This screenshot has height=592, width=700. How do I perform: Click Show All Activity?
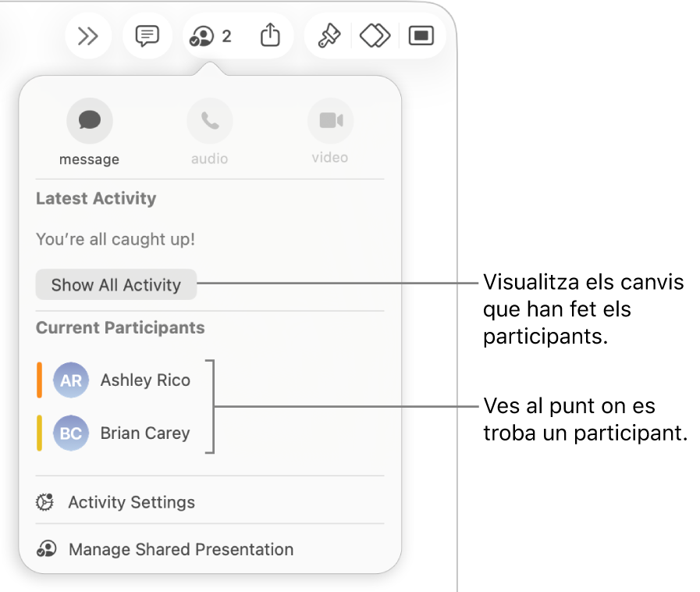click(x=115, y=284)
